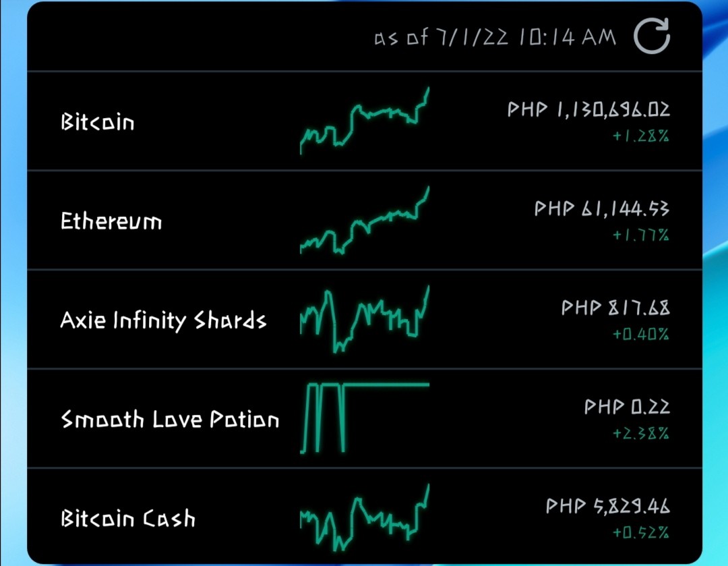Click the Smooth Love Potion sparkline chart
The width and height of the screenshot is (728, 566).
click(x=365, y=418)
